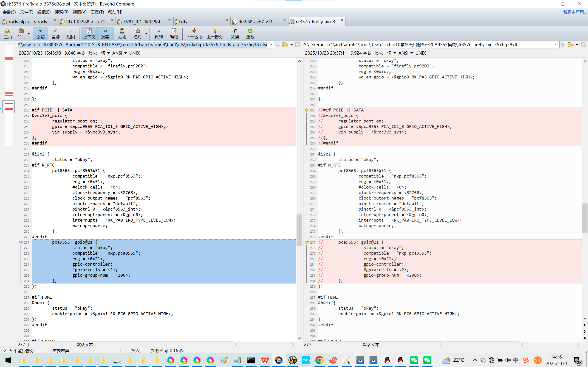Click the Home (主页) toolbar icon
The height and width of the screenshot is (367, 588).
[x=8, y=33]
